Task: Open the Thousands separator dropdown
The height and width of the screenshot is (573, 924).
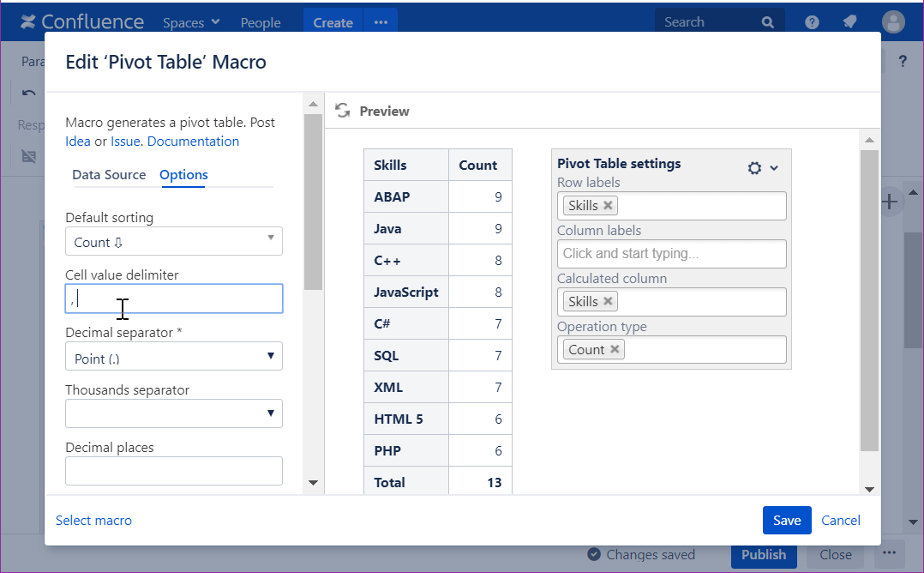Action: [x=174, y=413]
